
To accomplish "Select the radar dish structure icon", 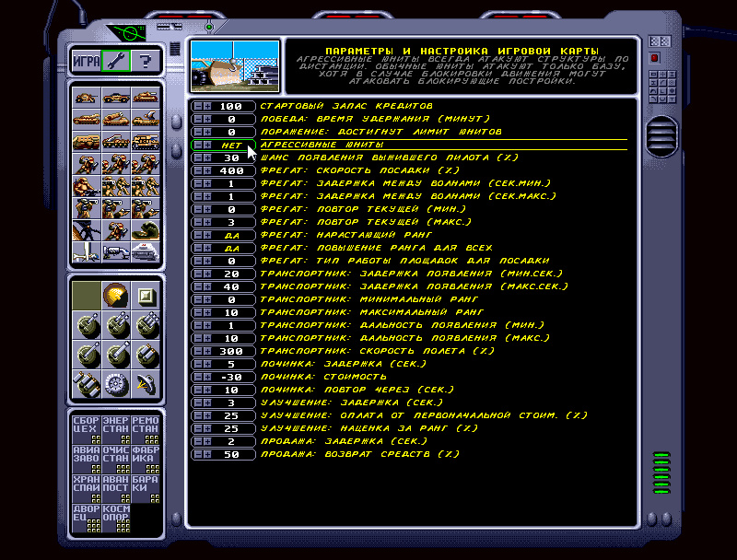I will click(x=146, y=384).
